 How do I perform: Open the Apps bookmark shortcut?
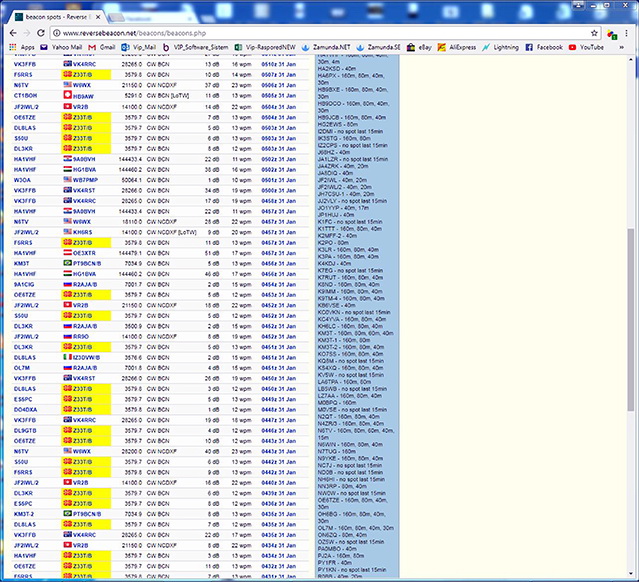[x=22, y=47]
